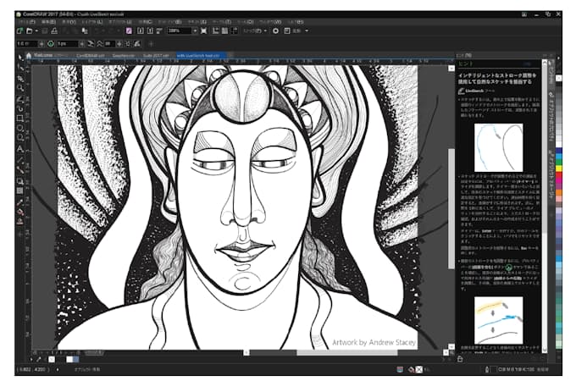Select the Color Eyedropper tool
The width and height of the screenshot is (576, 392).
(x=20, y=202)
